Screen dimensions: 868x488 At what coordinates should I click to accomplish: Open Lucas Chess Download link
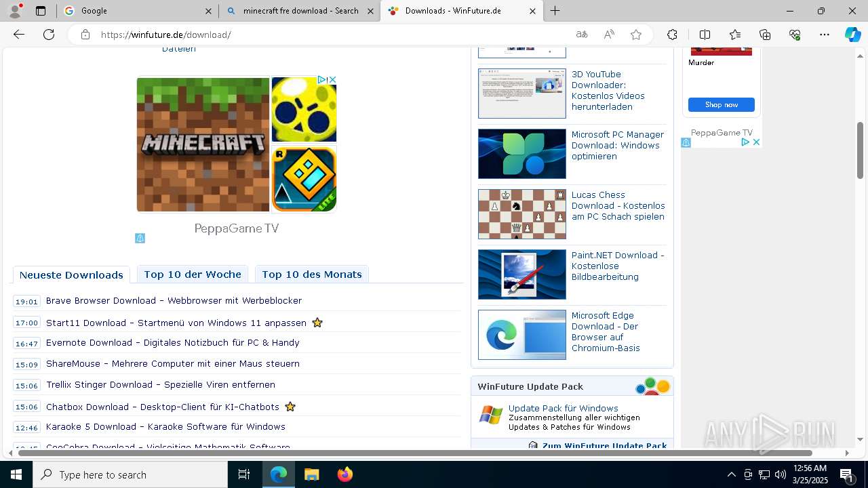(x=618, y=205)
